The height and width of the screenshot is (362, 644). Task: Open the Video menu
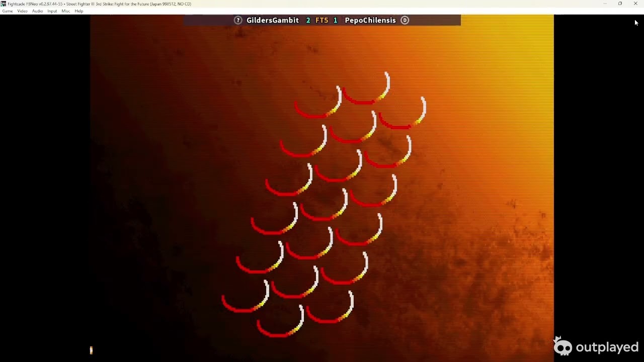[x=22, y=11]
